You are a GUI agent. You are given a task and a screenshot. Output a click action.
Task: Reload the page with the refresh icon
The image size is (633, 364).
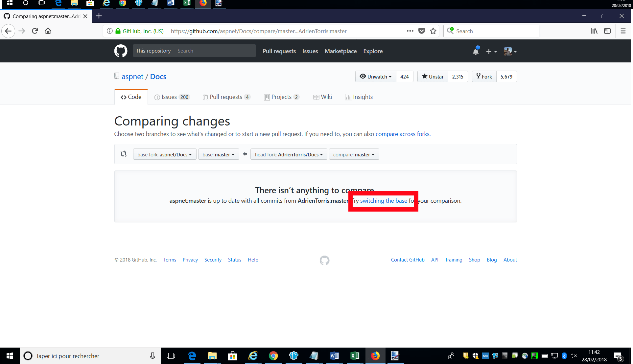pos(35,31)
